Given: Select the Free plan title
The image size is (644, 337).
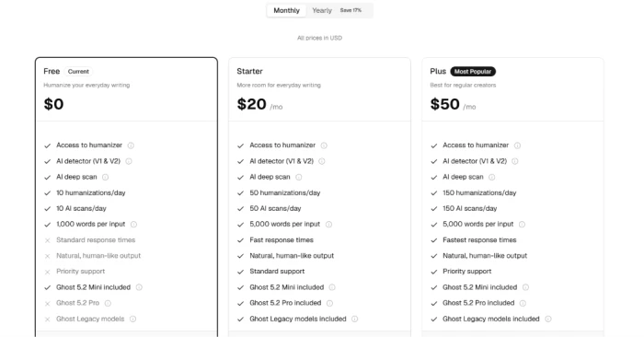Looking at the screenshot, I should click(x=52, y=71).
